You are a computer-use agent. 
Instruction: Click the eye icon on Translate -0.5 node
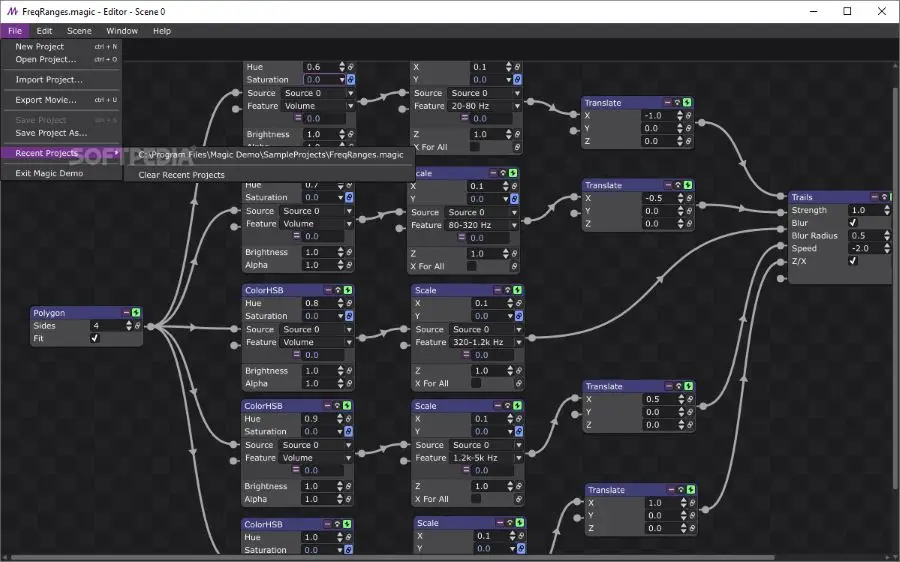point(678,185)
